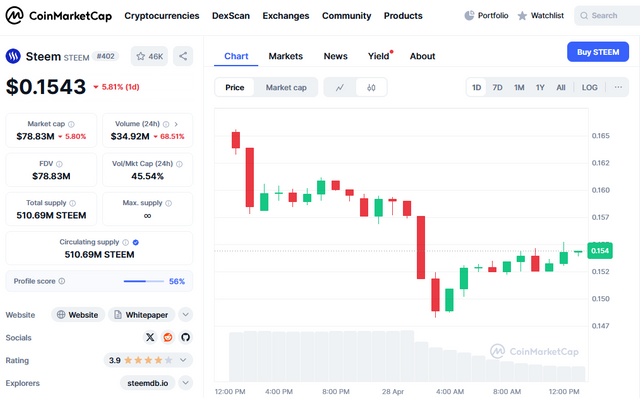Expand the Explorers dropdown chevron

click(185, 383)
